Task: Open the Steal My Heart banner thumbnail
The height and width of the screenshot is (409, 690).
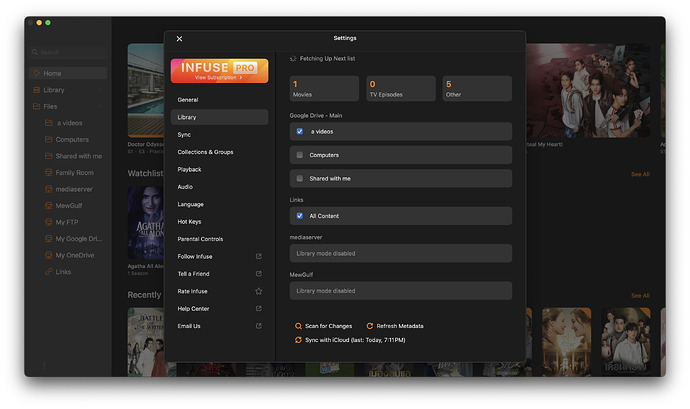Action: (x=588, y=90)
